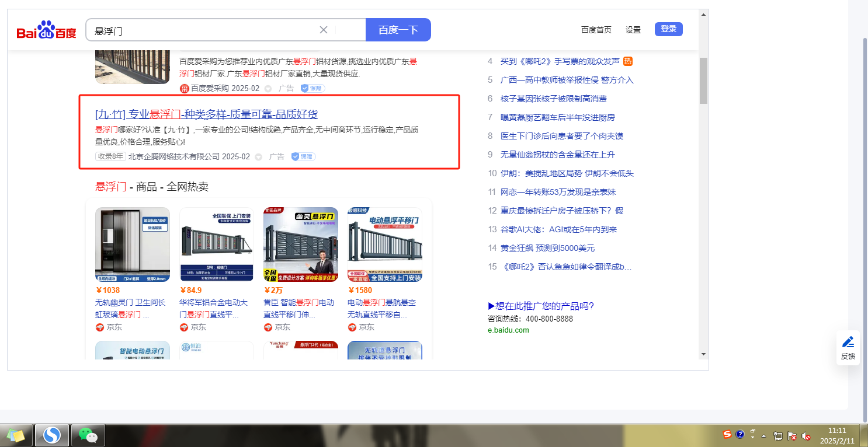The width and height of the screenshot is (868, 447).
Task: Click Sogou input method tray icon
Action: 727,434
